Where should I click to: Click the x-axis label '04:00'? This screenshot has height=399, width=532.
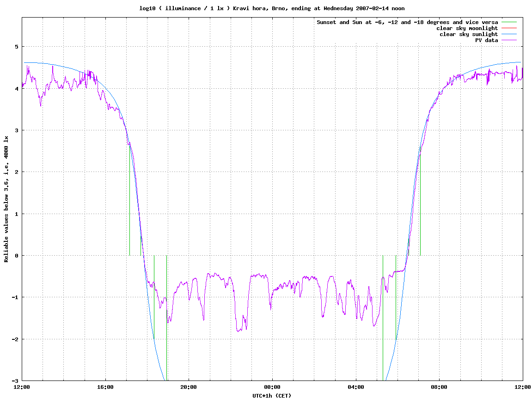click(x=356, y=387)
